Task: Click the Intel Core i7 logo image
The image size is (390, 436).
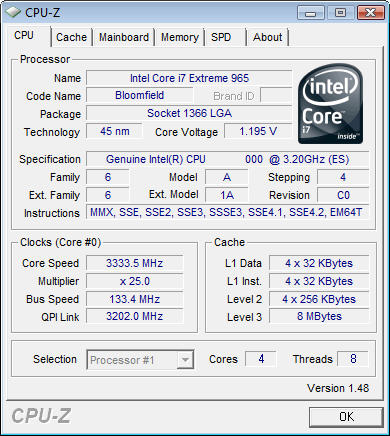Action: [x=330, y=104]
